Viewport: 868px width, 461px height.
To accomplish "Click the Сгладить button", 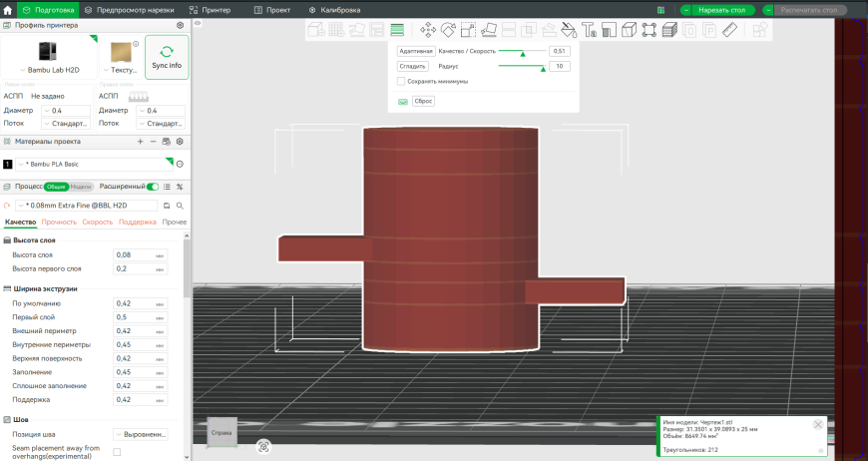I will [412, 67].
